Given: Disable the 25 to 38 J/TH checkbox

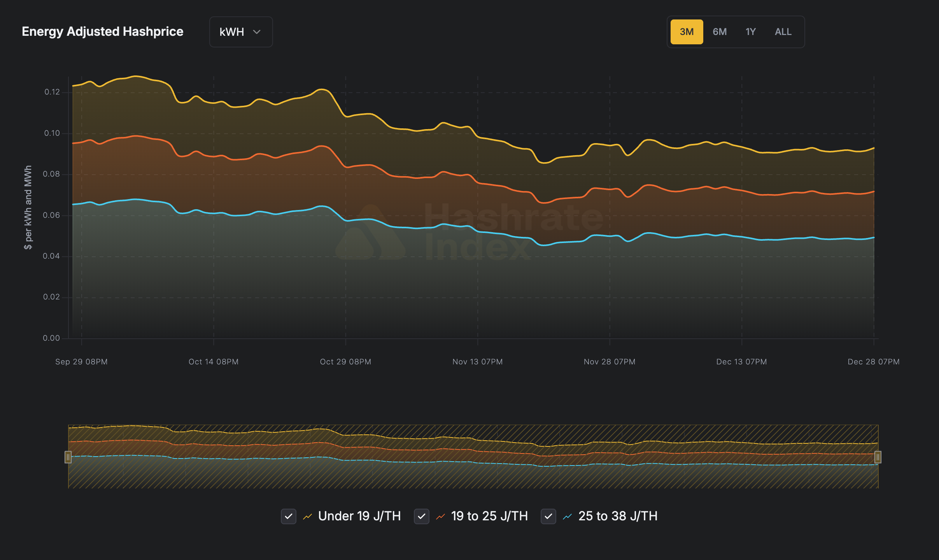Looking at the screenshot, I should [x=548, y=516].
